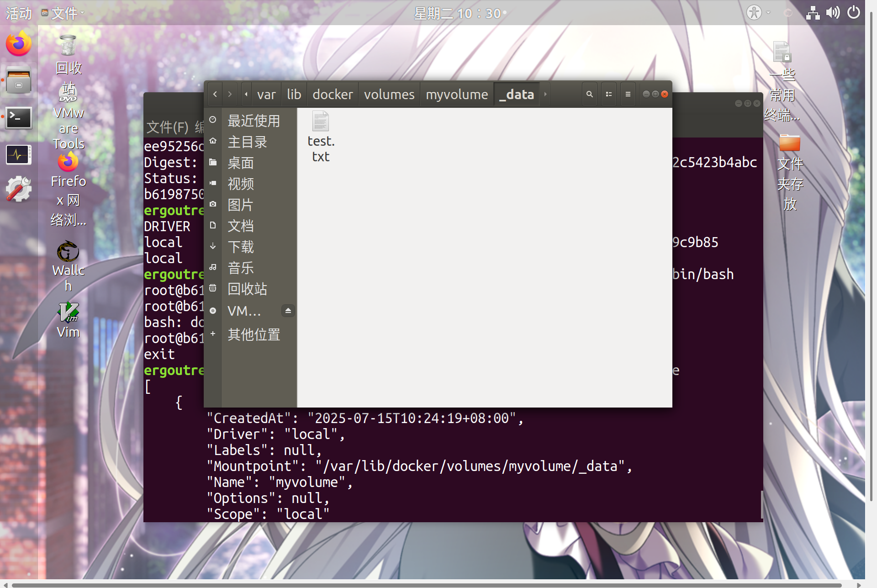
Task: Open network status icon in top bar
Action: coord(813,12)
